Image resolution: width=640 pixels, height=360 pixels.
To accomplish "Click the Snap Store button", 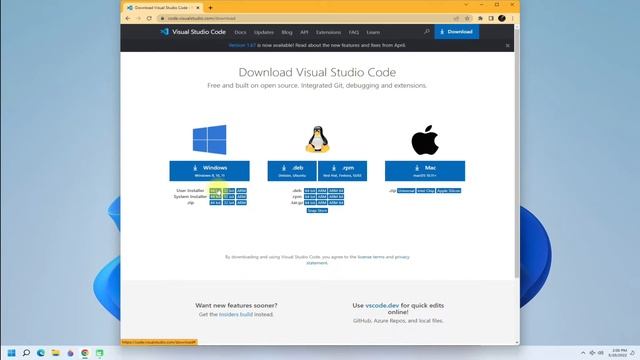I will 317,211.
